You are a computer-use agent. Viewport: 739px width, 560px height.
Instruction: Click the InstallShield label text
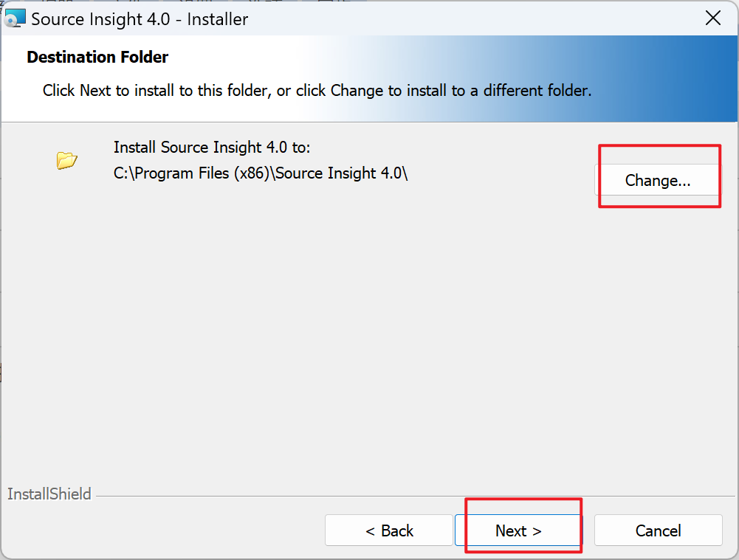[49, 494]
